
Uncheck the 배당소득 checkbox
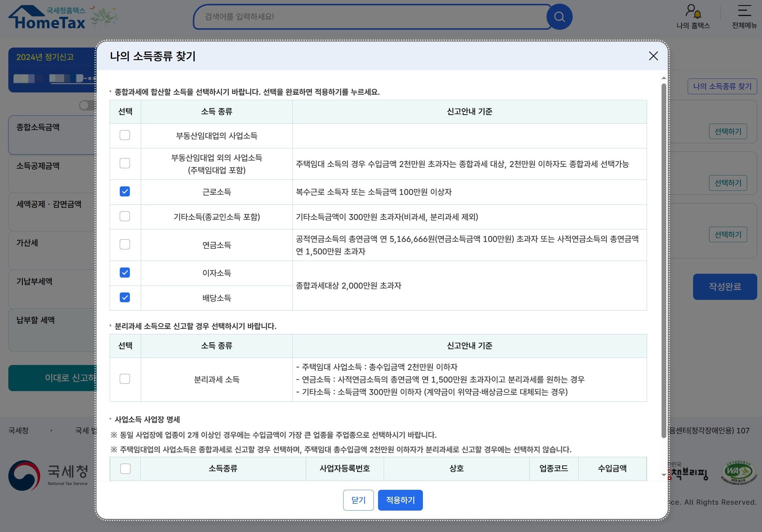[x=125, y=298]
